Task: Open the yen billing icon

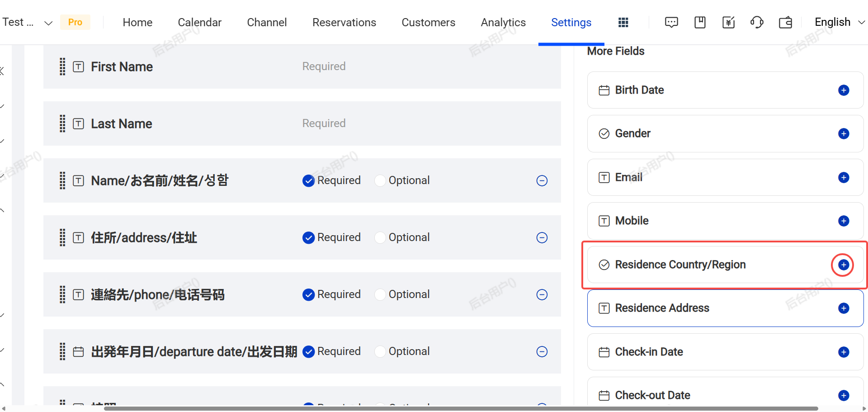Action: point(728,22)
